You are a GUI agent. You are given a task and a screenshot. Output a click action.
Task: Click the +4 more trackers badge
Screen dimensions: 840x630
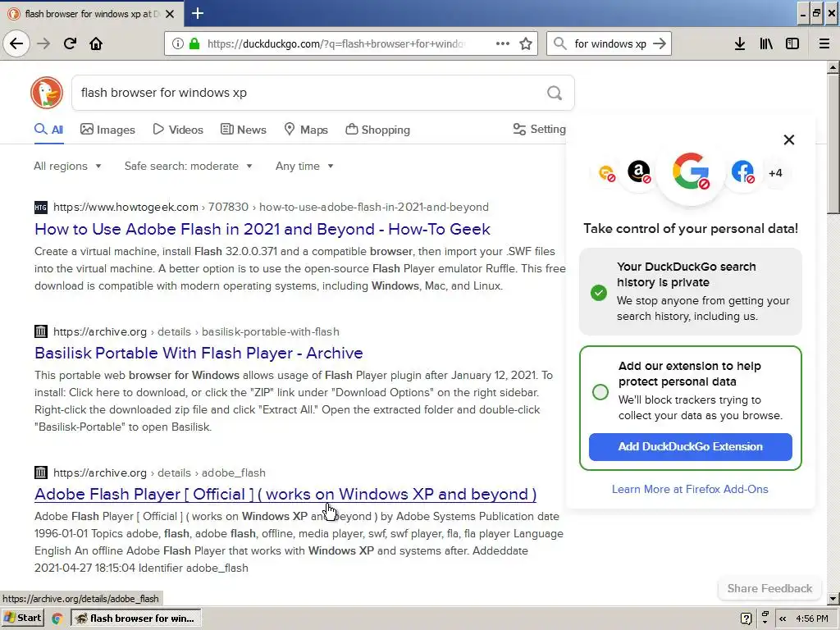point(775,173)
